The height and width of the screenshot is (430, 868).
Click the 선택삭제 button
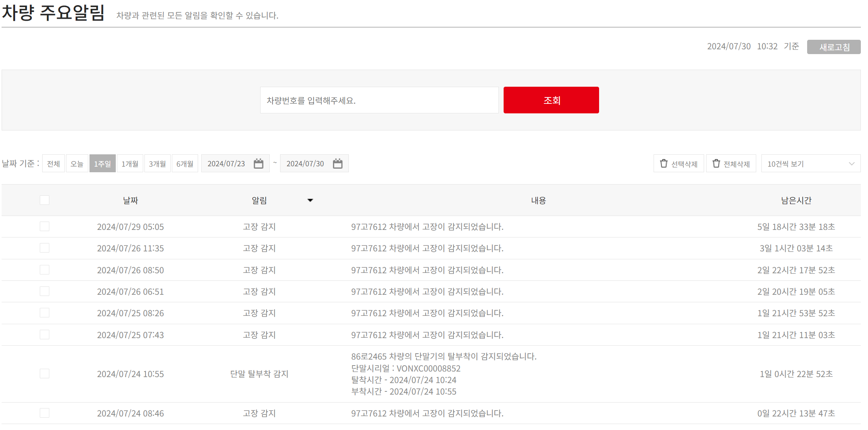coord(679,163)
